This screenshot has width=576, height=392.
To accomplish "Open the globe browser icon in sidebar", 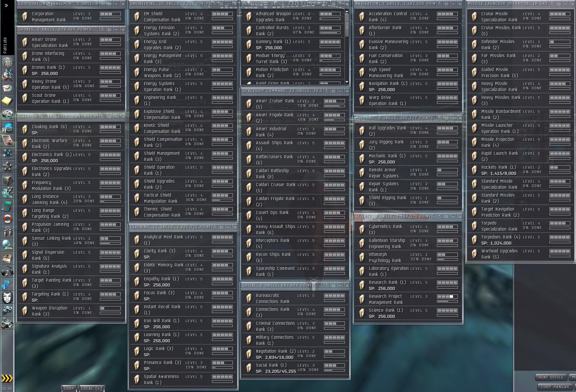I will tap(7, 245).
